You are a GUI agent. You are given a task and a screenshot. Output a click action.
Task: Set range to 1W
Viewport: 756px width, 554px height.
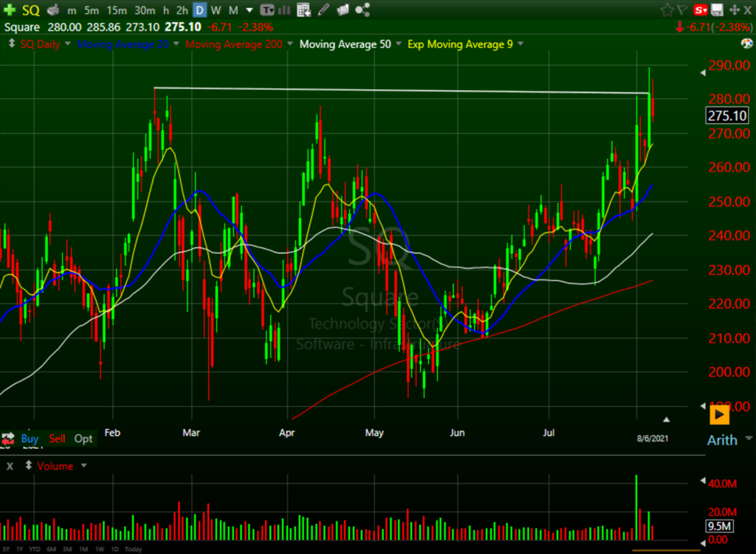coord(100,549)
